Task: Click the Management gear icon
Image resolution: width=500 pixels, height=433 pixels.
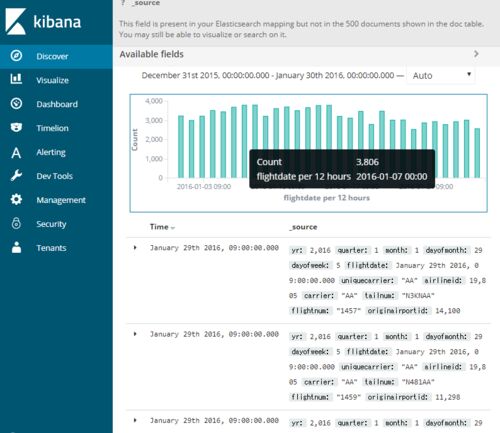Action: pyautogui.click(x=16, y=199)
